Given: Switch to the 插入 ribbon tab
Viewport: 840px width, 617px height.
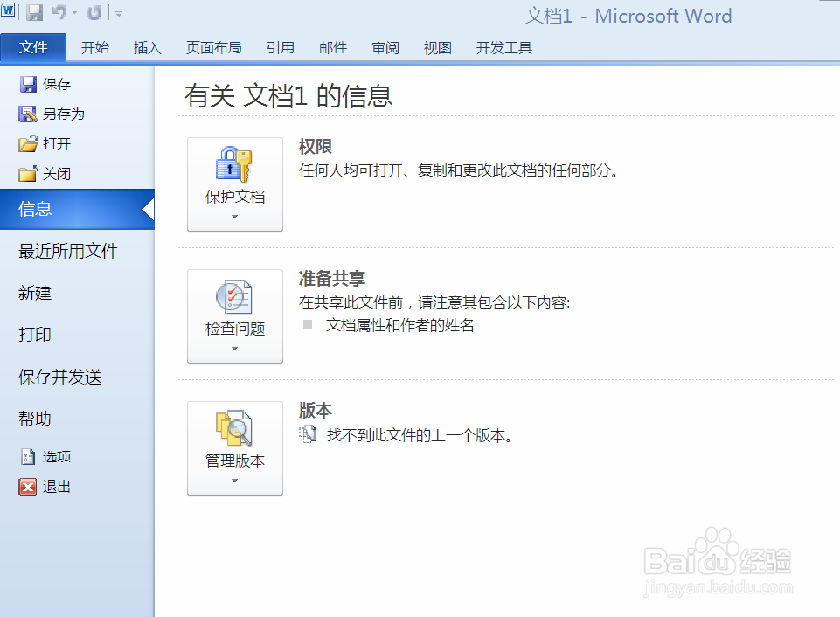Looking at the screenshot, I should 148,48.
